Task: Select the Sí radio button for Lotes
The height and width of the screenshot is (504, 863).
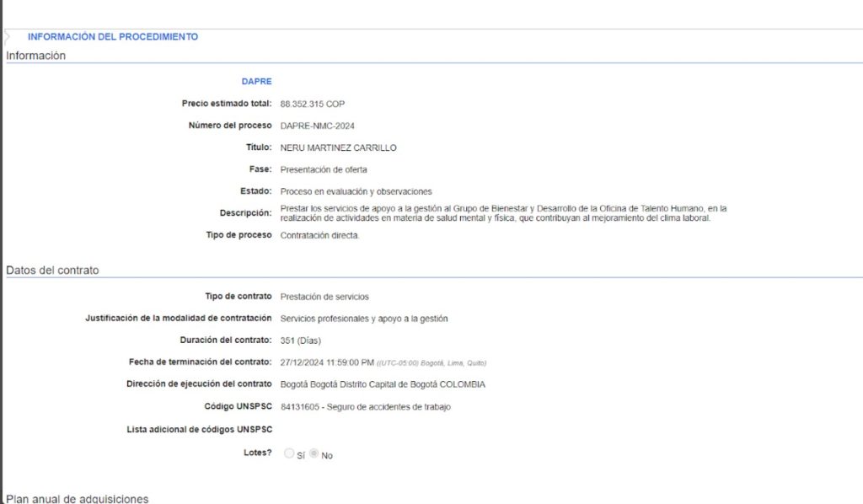Action: pyautogui.click(x=289, y=453)
